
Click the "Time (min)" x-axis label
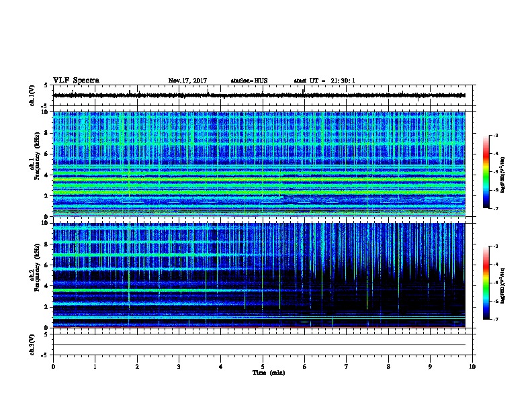pyautogui.click(x=269, y=373)
